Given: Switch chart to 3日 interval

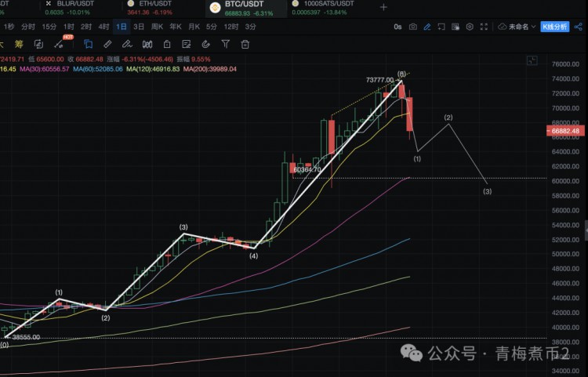Looking at the screenshot, I should 139,27.
